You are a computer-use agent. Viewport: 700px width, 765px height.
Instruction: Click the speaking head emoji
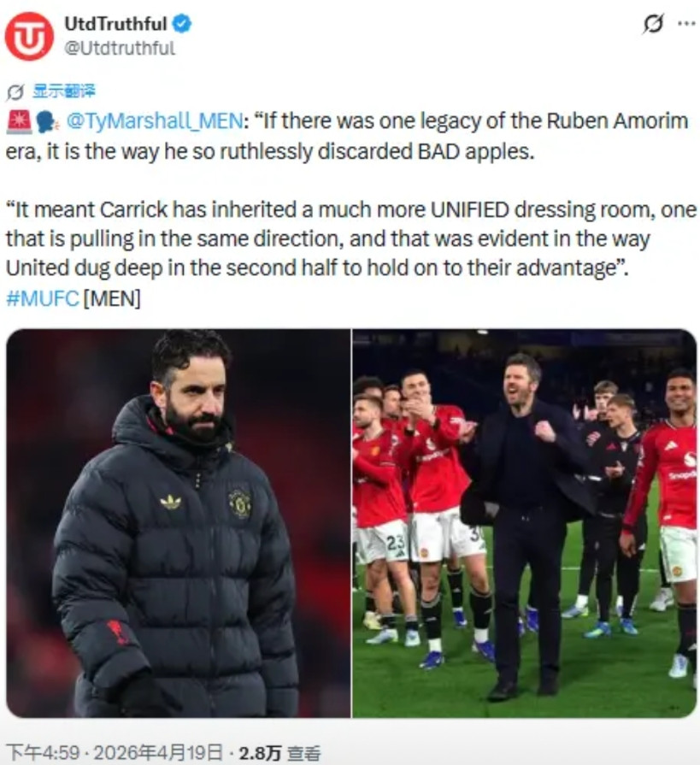click(x=47, y=122)
